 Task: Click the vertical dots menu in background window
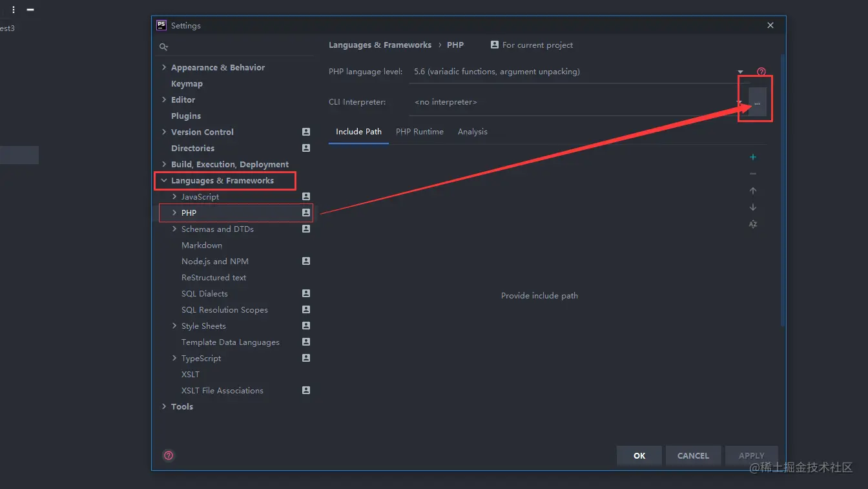point(14,10)
